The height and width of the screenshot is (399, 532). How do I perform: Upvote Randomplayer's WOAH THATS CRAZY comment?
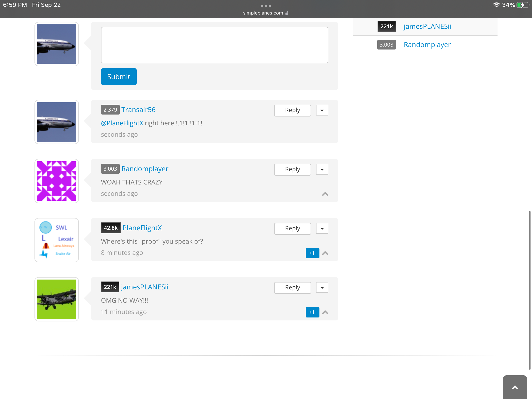tap(325, 194)
